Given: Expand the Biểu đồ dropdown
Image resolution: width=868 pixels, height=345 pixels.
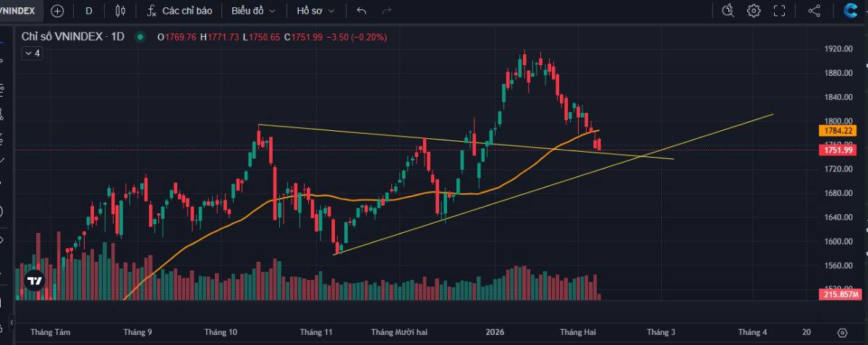Looking at the screenshot, I should coord(253,11).
